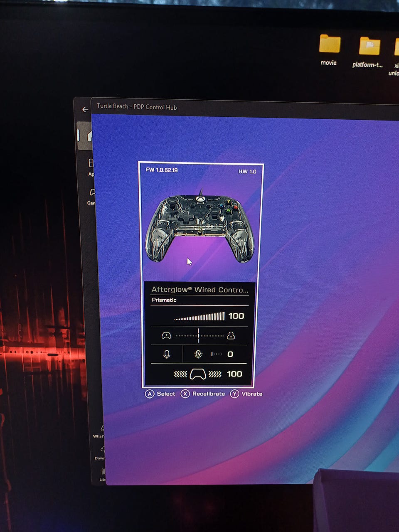Click the controller vibration icon

pyautogui.click(x=197, y=374)
